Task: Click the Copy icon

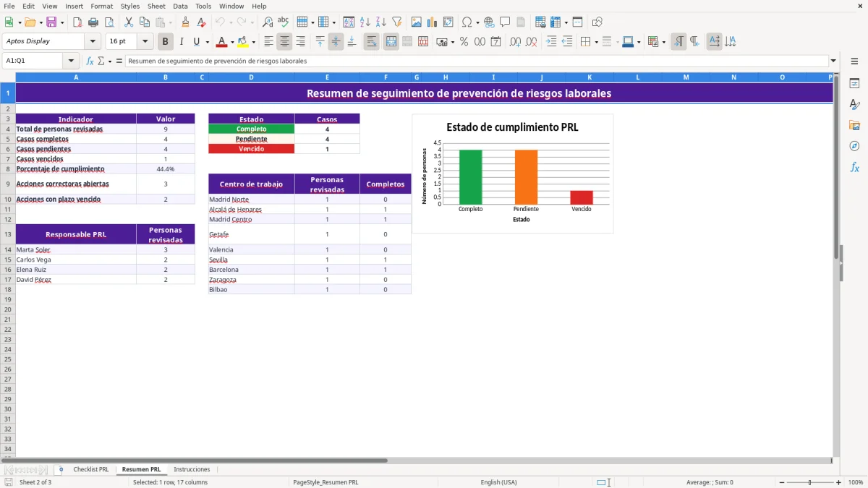Action: click(x=144, y=22)
